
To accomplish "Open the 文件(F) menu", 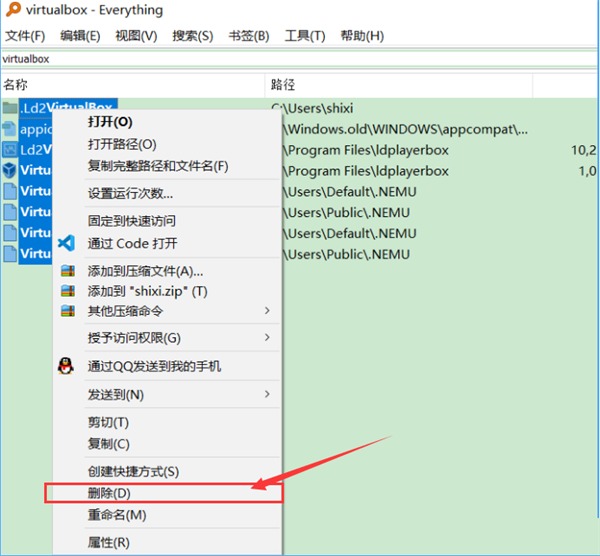I will coord(25,36).
